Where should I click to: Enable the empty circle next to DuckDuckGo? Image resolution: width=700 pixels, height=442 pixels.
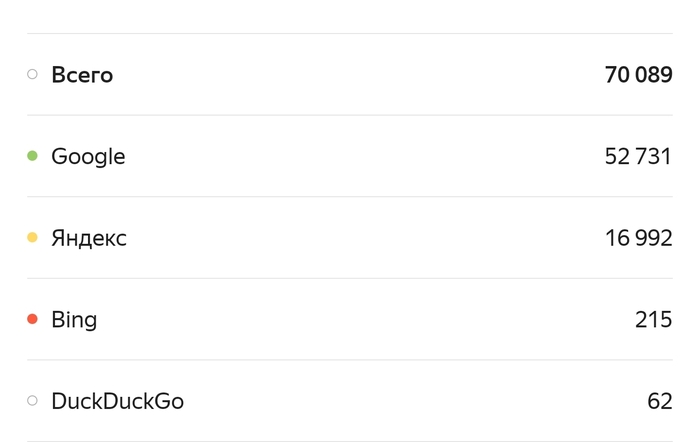click(32, 401)
